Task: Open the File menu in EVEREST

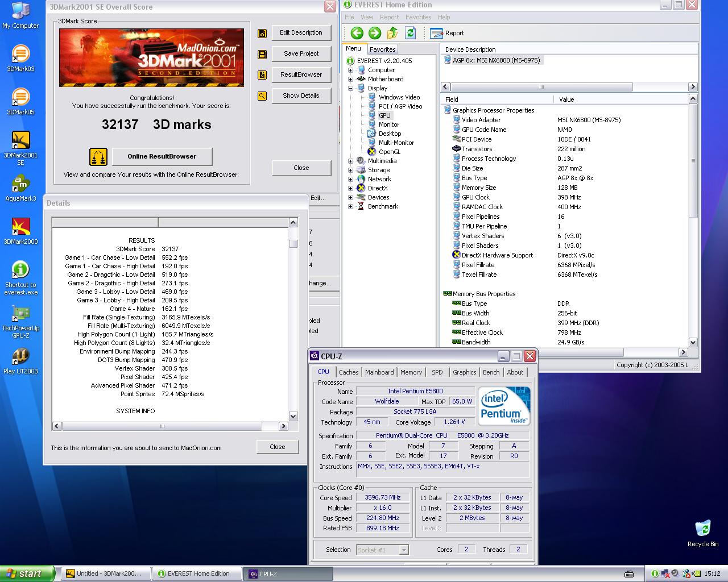Action: (349, 17)
